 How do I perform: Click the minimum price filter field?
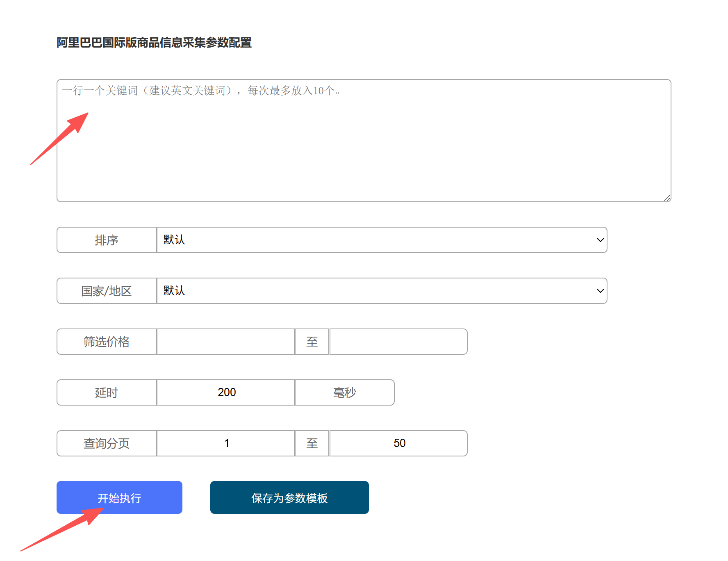click(226, 342)
